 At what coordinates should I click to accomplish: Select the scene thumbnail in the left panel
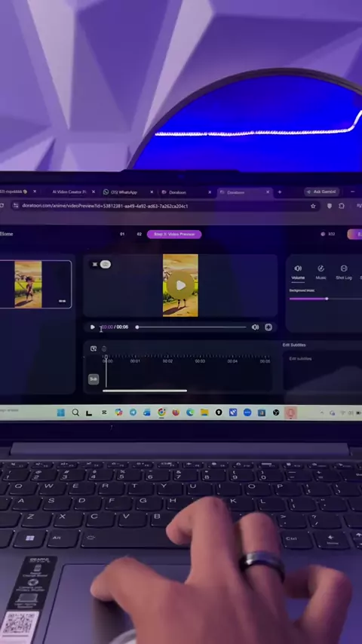point(35,284)
